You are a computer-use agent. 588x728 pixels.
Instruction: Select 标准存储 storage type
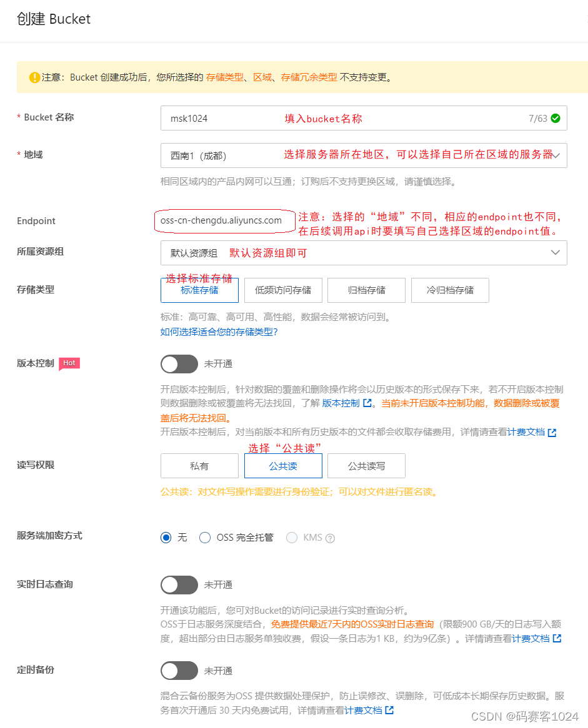tap(199, 290)
